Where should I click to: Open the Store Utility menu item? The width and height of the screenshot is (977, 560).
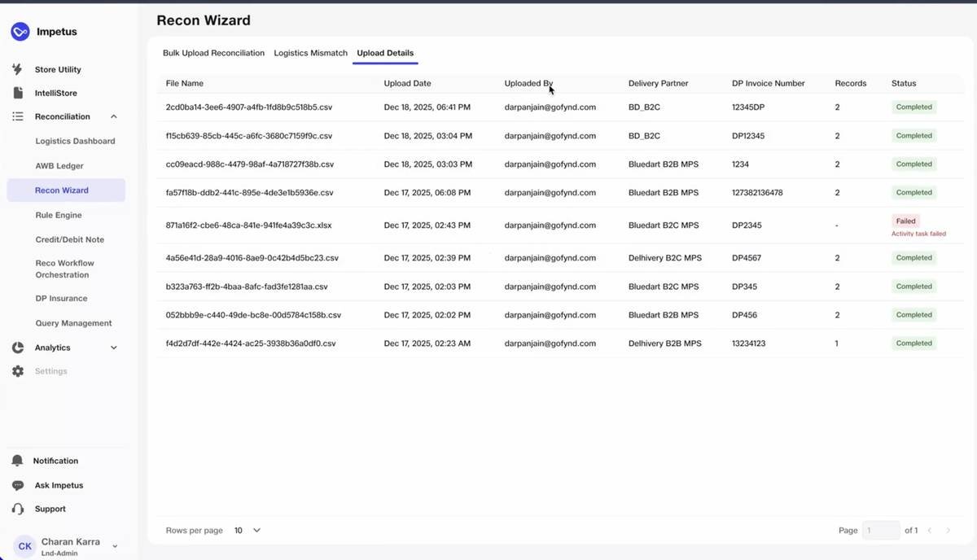pyautogui.click(x=58, y=69)
